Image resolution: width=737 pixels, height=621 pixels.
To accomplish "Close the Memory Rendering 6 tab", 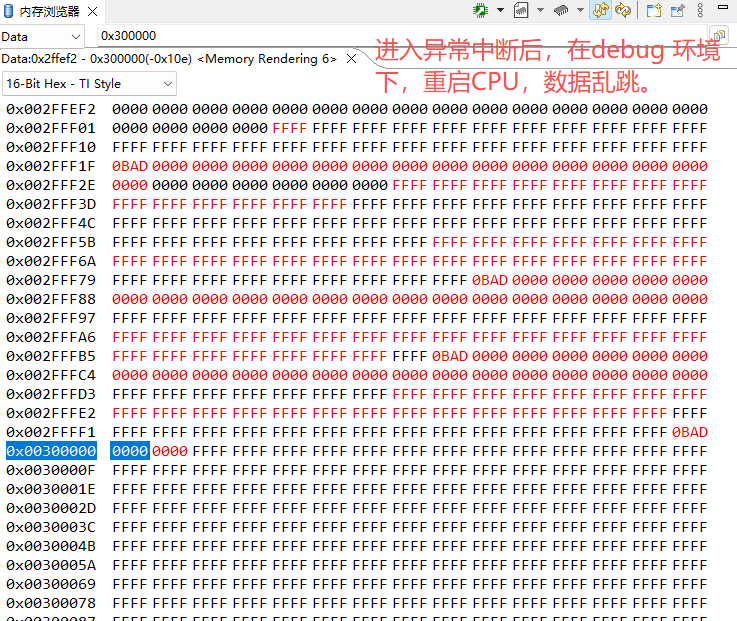I will point(351,59).
